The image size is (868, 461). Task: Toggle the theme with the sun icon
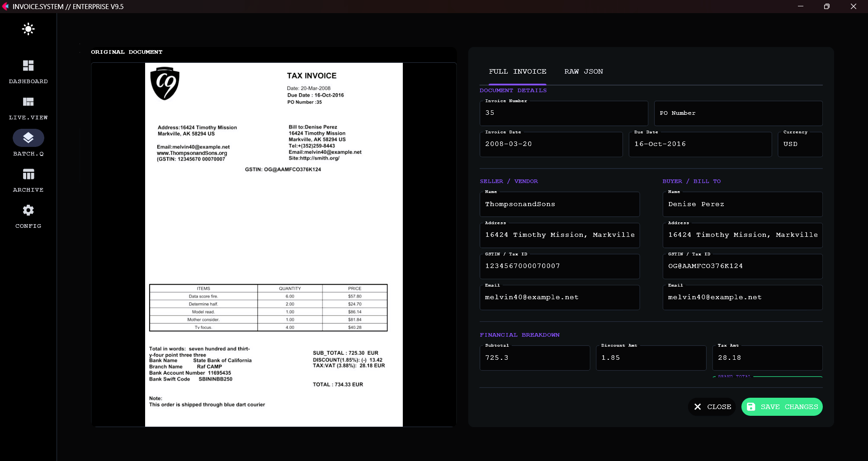tap(28, 29)
